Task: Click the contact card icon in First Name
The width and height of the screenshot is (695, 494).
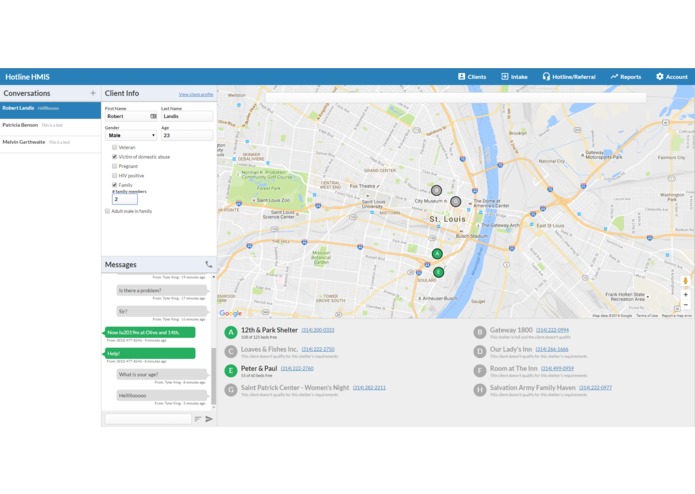Action: coord(153,116)
